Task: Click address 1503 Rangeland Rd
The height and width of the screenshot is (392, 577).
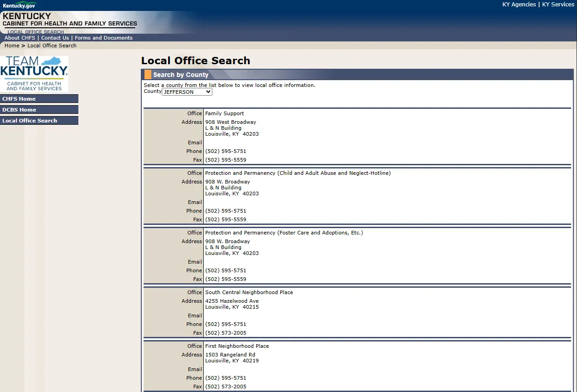Action: tap(230, 355)
